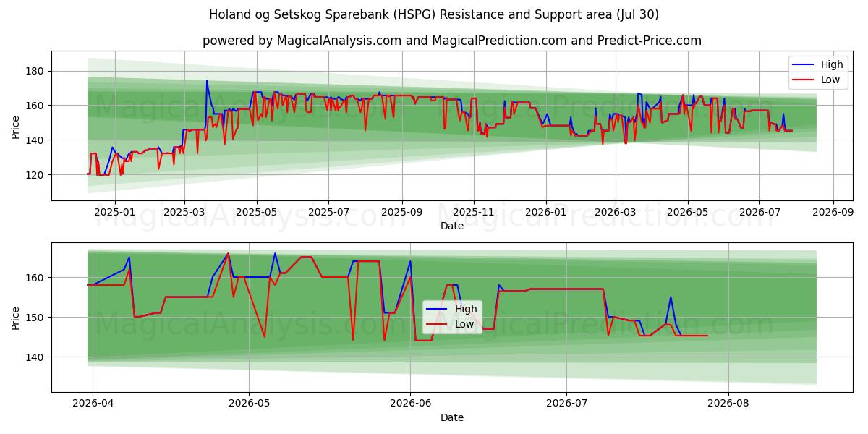Click the 2025-11 tick label on top chart
Image resolution: width=868 pixels, height=434 pixels.
tap(474, 212)
